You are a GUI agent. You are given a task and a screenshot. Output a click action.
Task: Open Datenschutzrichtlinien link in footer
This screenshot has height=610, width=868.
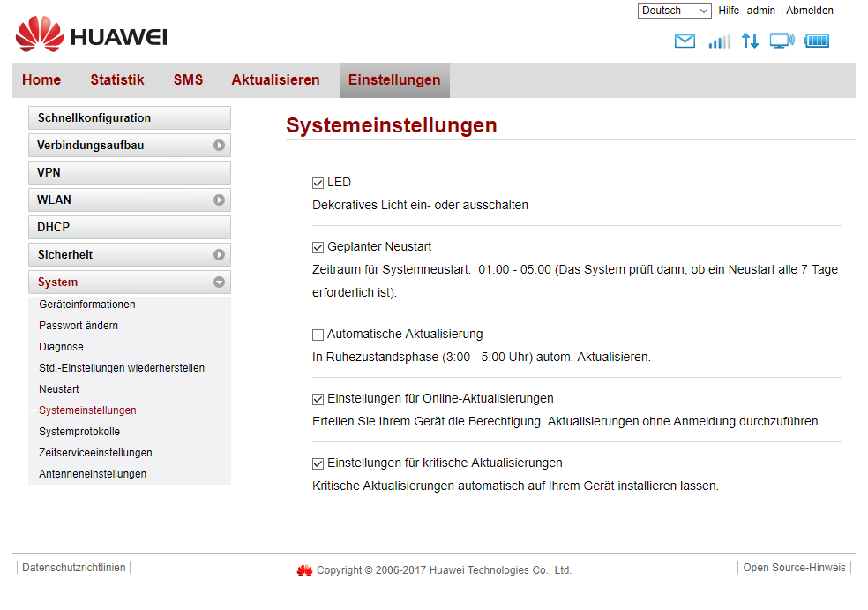click(x=74, y=568)
